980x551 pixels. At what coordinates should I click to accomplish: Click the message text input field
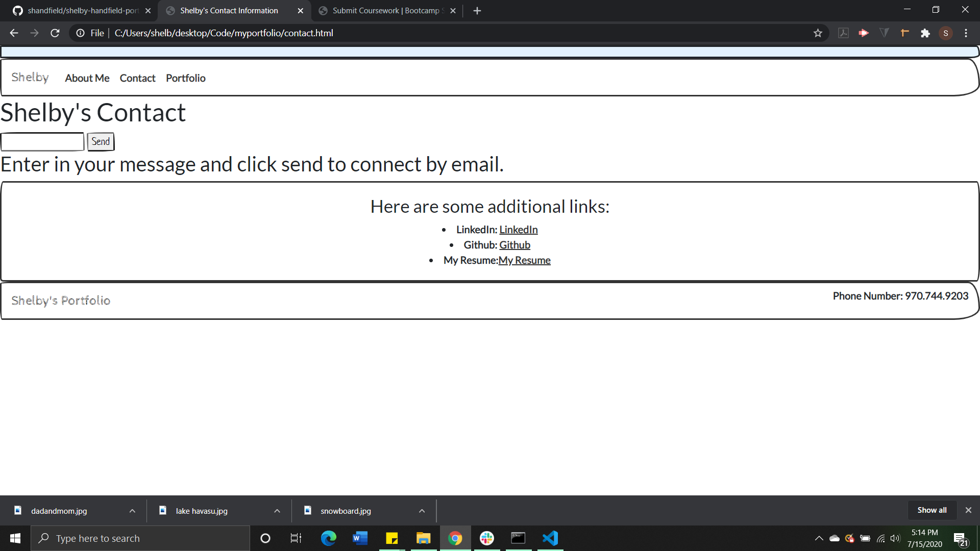(42, 142)
